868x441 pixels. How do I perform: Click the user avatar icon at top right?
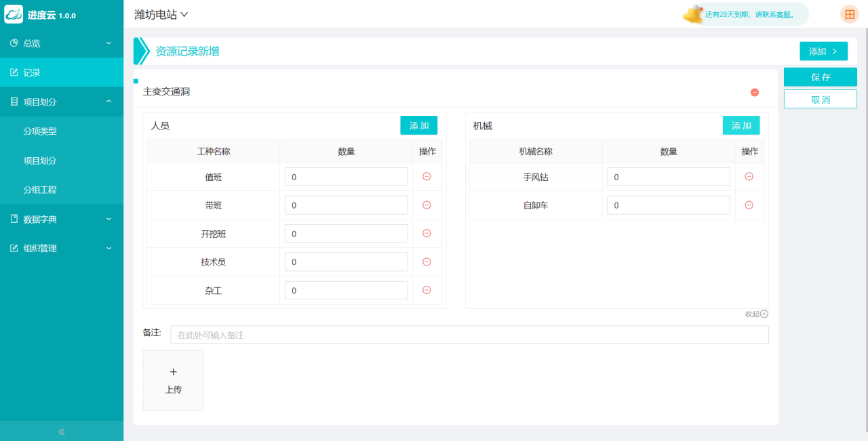[849, 14]
